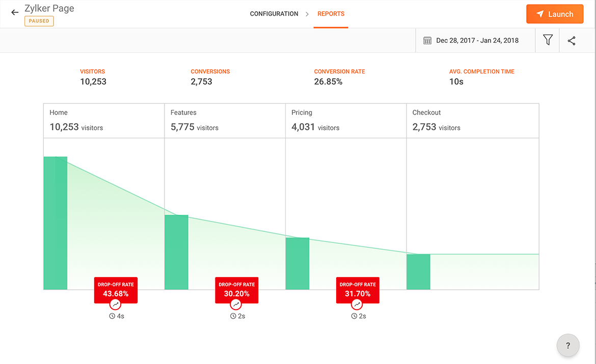Viewport: 596px width, 364px height.
Task: Select the Pricing step header cell
Action: [x=345, y=121]
